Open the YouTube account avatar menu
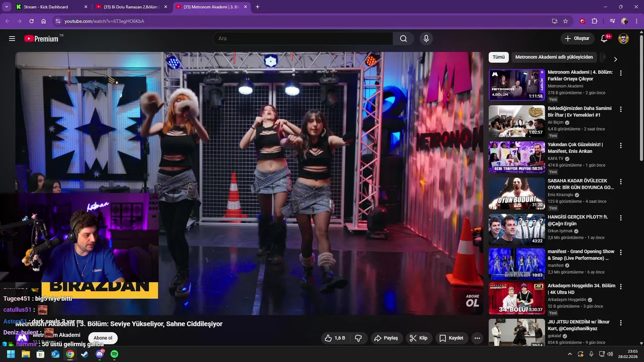The height and width of the screenshot is (362, 644). coord(623,39)
